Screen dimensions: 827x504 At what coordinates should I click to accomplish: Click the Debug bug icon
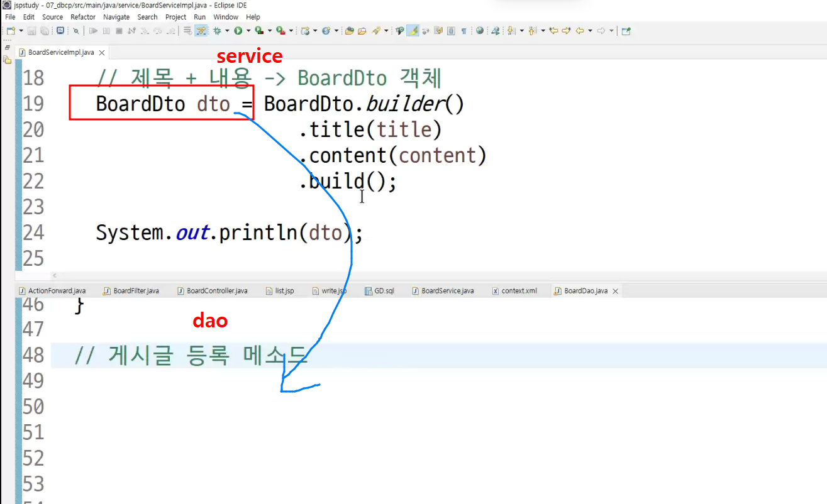[217, 30]
